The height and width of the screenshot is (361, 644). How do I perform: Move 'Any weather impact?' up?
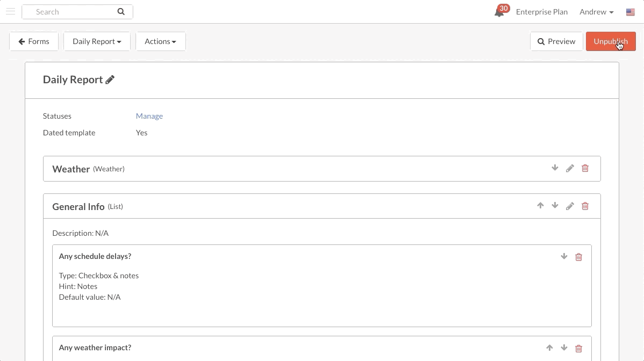coord(549,348)
